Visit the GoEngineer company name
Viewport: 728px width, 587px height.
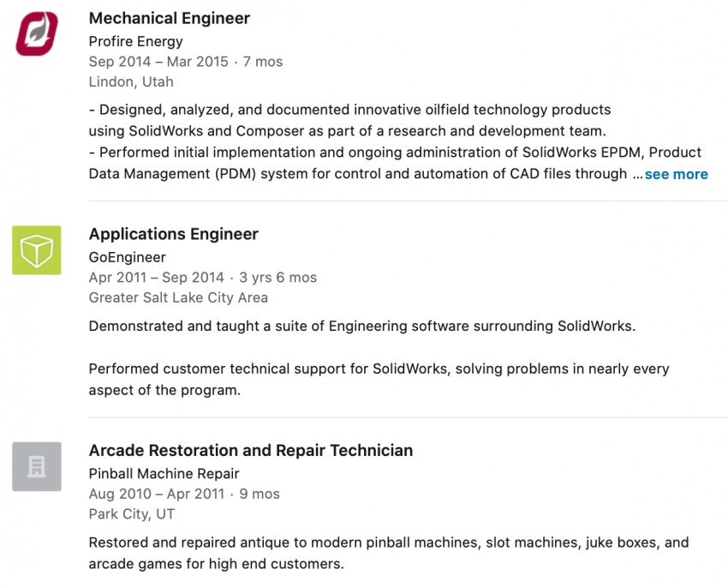(x=128, y=257)
